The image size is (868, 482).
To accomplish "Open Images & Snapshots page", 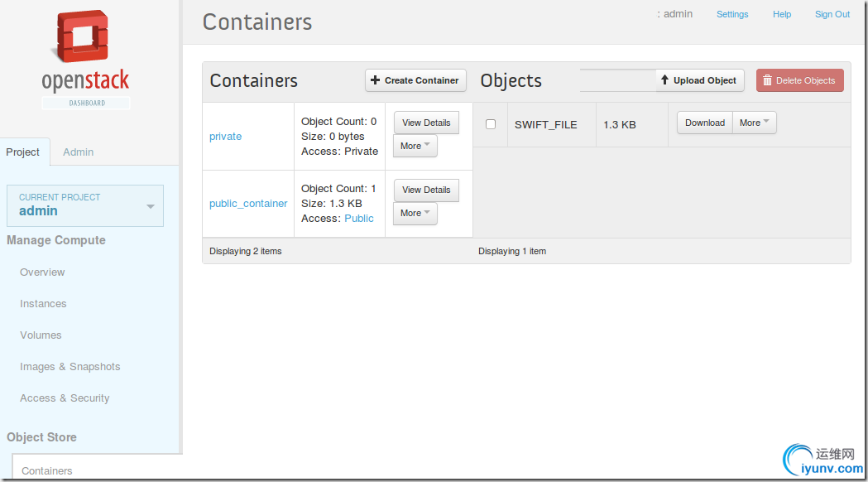I will (x=70, y=367).
